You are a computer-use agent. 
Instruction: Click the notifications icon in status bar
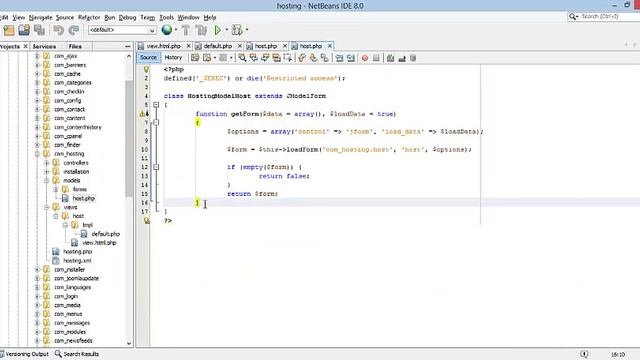click(x=584, y=354)
